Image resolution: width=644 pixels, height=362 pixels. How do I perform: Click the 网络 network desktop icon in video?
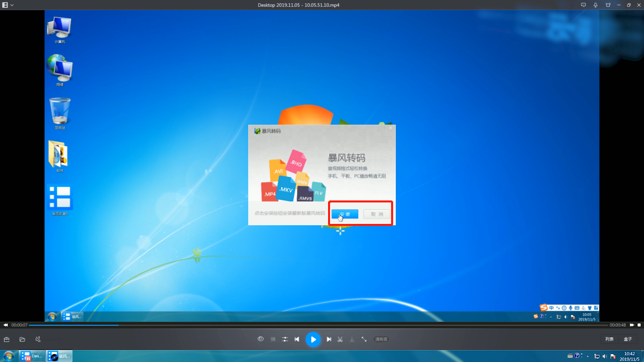[60, 70]
